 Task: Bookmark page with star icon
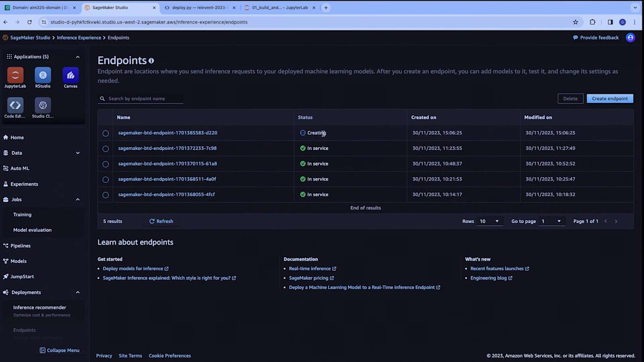point(575,22)
